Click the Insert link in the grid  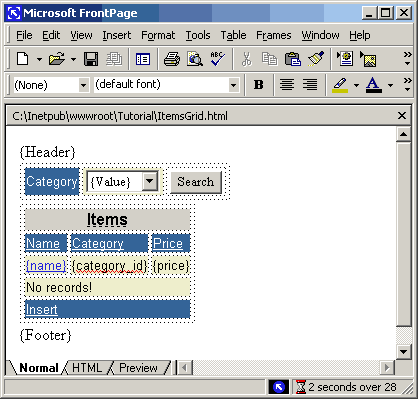(x=42, y=309)
